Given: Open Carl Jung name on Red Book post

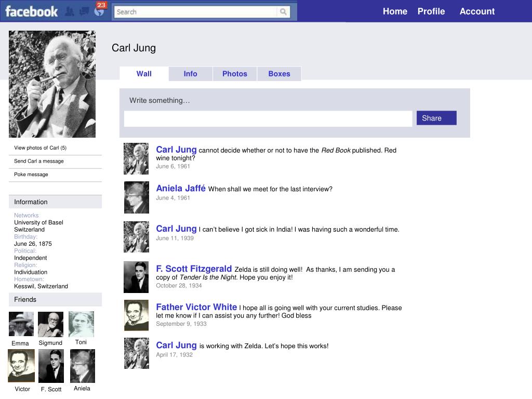Looking at the screenshot, I should (176, 150).
